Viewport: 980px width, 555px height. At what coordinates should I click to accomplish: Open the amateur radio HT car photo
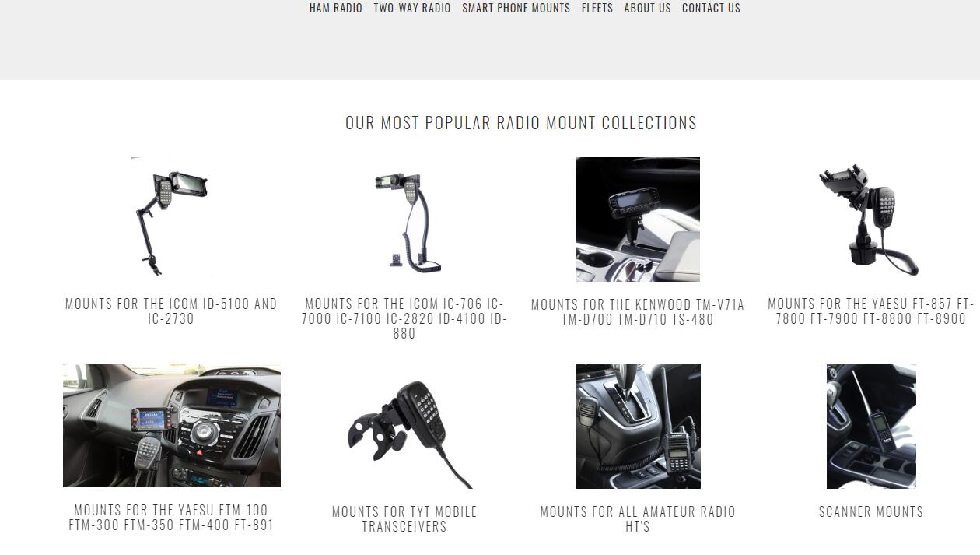click(639, 427)
